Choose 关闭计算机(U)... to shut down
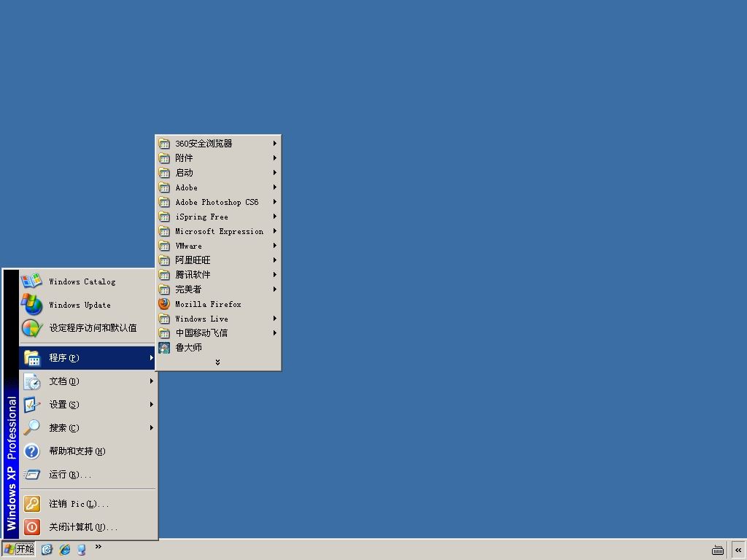Image resolution: width=747 pixels, height=560 pixels. click(88, 526)
